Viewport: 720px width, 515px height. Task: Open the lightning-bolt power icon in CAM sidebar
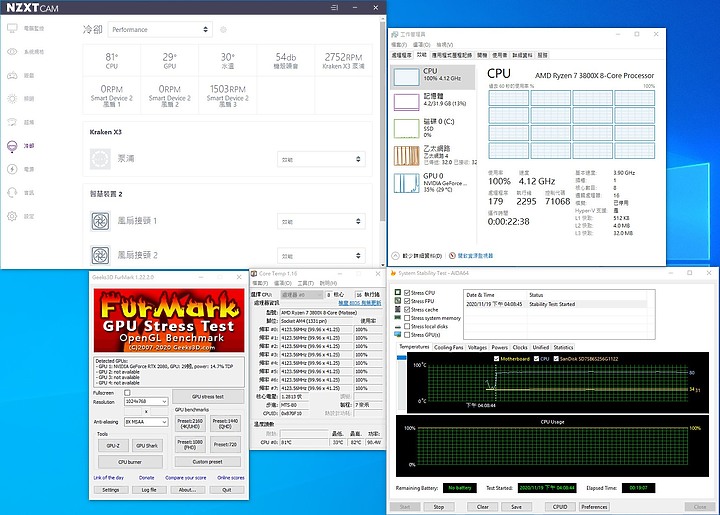(12, 169)
